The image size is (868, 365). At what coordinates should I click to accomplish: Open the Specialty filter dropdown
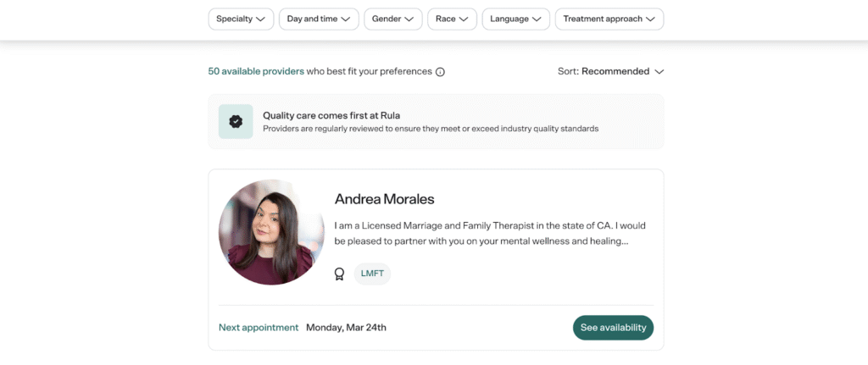coord(241,19)
